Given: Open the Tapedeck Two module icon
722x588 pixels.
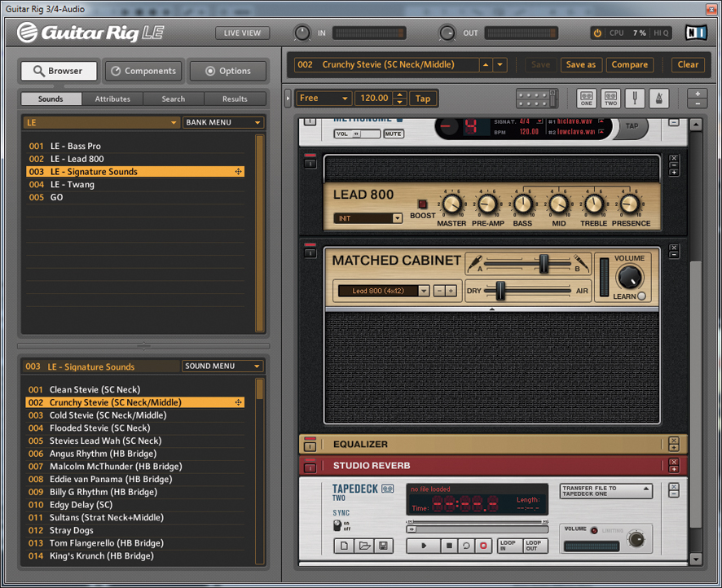Looking at the screenshot, I should 610,98.
